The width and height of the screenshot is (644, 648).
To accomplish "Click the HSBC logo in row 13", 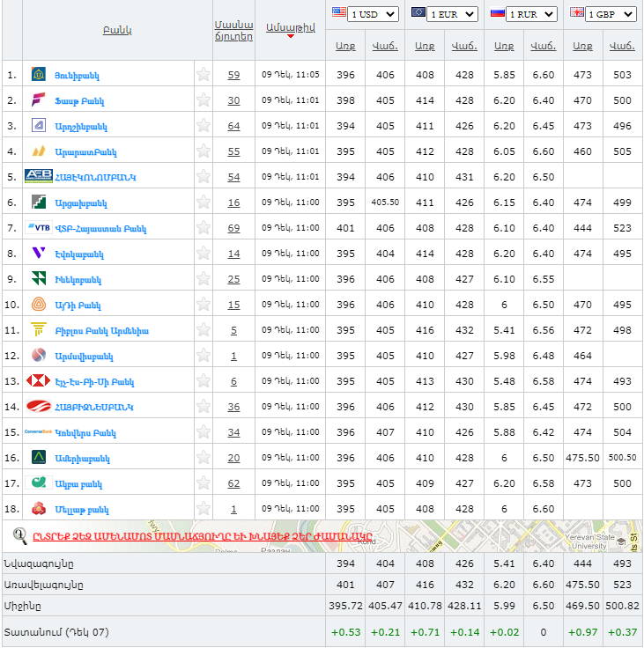I will tap(39, 380).
